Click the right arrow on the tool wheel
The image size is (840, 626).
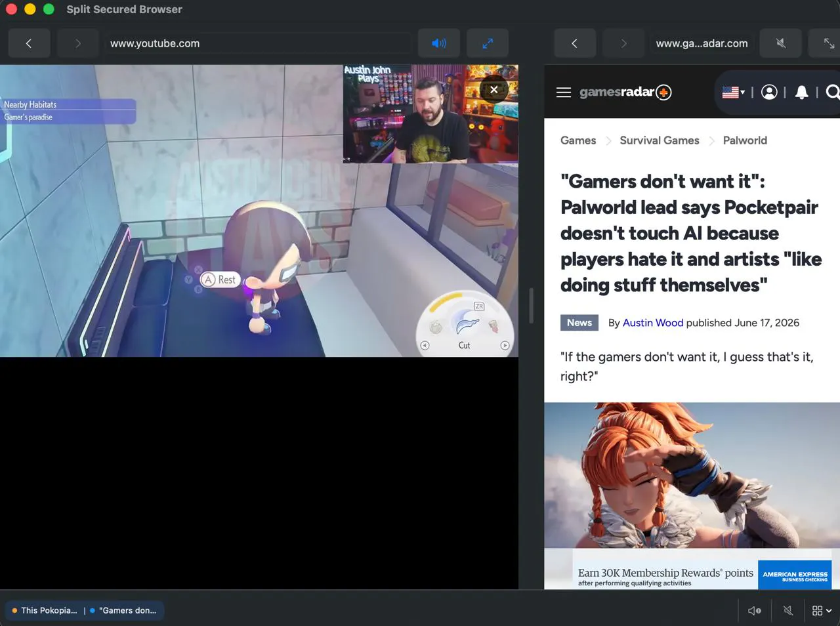coord(505,346)
